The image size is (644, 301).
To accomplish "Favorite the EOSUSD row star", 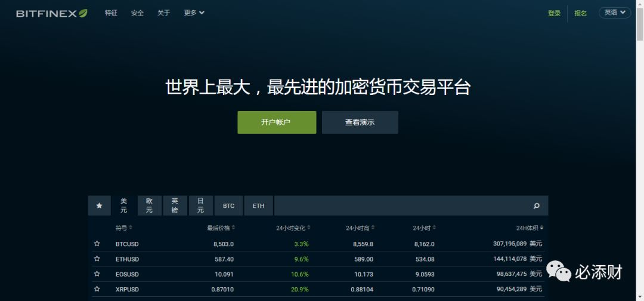I will pyautogui.click(x=97, y=274).
